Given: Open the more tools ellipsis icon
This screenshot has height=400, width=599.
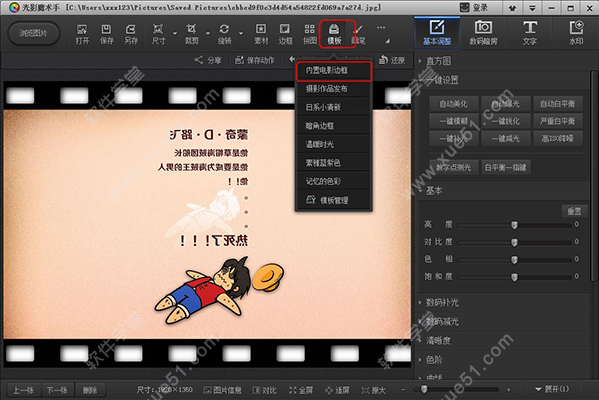Looking at the screenshot, I should click(x=381, y=28).
